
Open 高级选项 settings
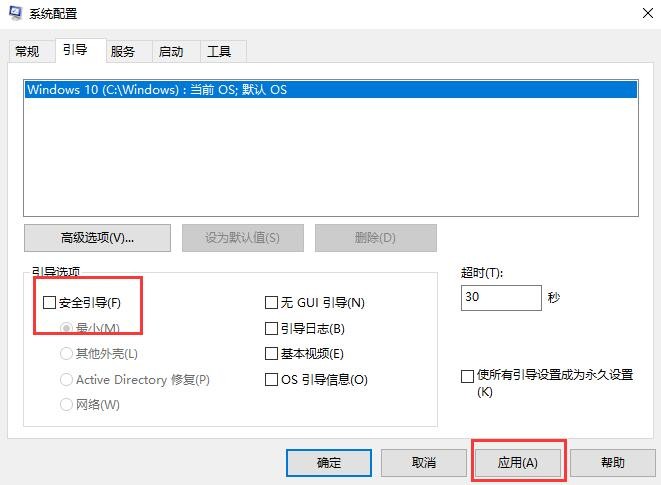[97, 238]
